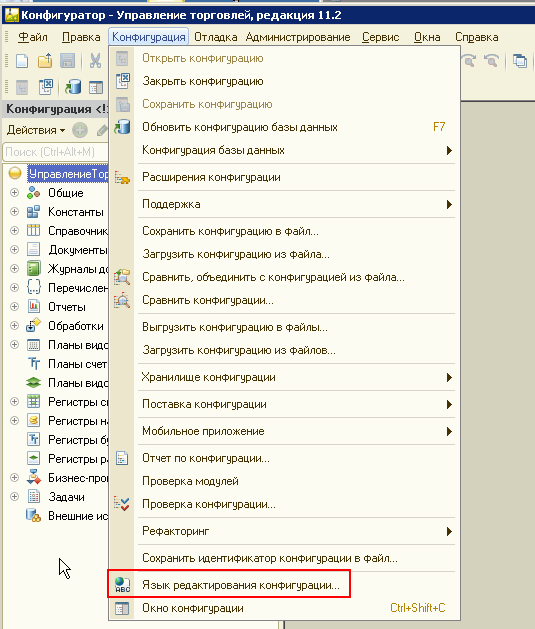Open the Файл menu
The height and width of the screenshot is (629, 535).
click(33, 37)
